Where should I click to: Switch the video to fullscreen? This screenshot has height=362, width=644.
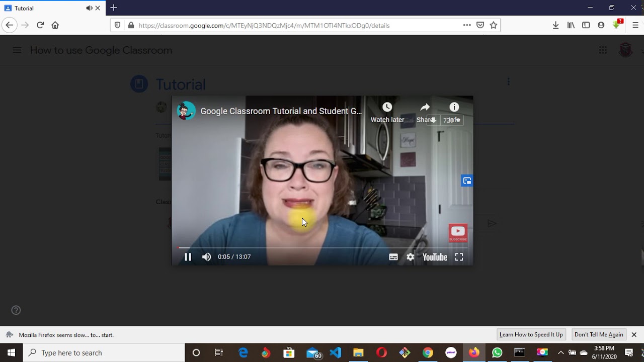tap(459, 257)
